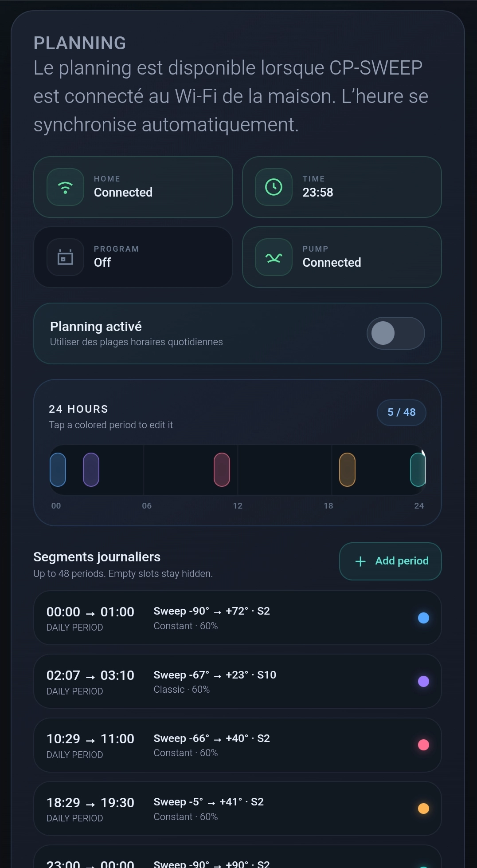Screen dimensions: 477x868
Task: Toggle the Planning activé switch
Action: tap(395, 333)
